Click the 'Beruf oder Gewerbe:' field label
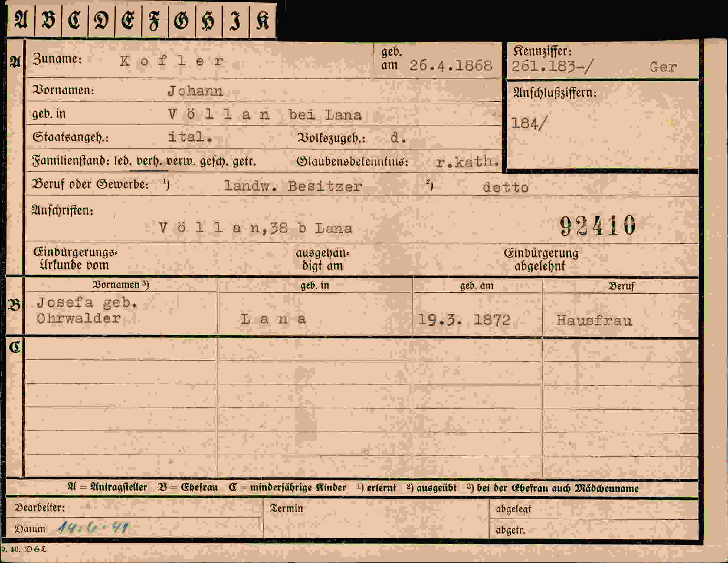Screen dimensions: 728x563 [x=90, y=184]
